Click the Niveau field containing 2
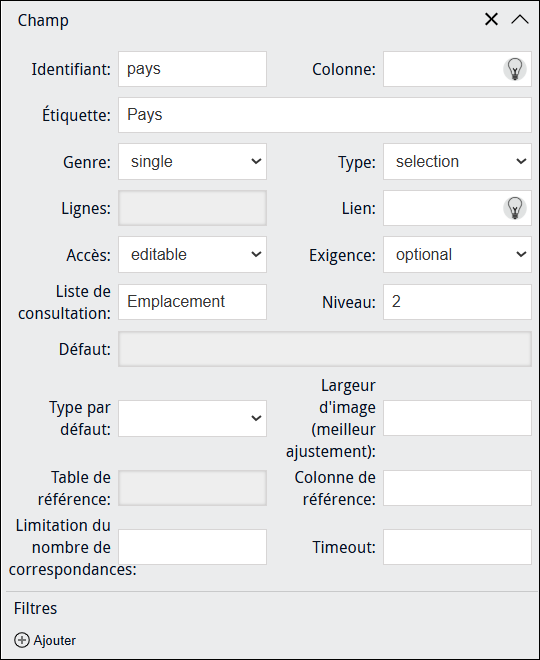 click(457, 302)
